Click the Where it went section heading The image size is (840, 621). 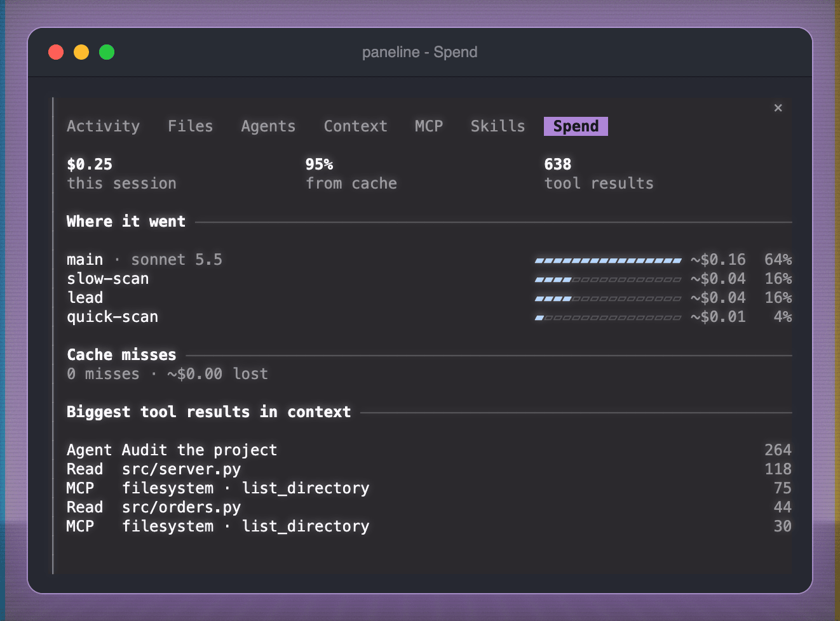(126, 222)
